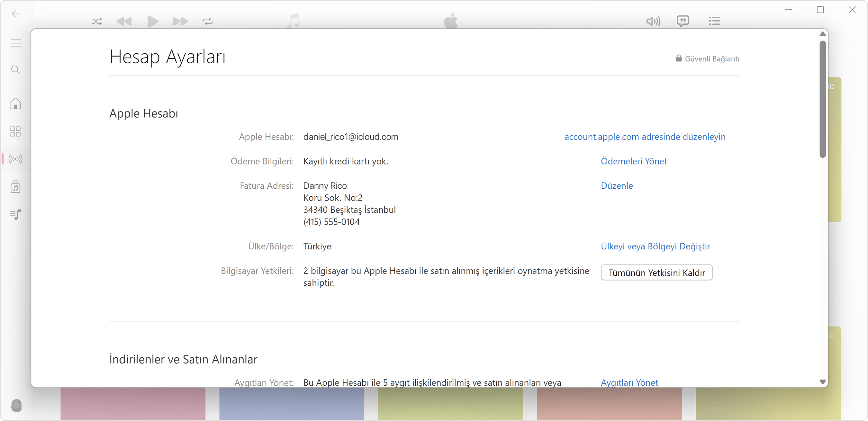Skip to next track
The image size is (868, 421).
pyautogui.click(x=180, y=22)
